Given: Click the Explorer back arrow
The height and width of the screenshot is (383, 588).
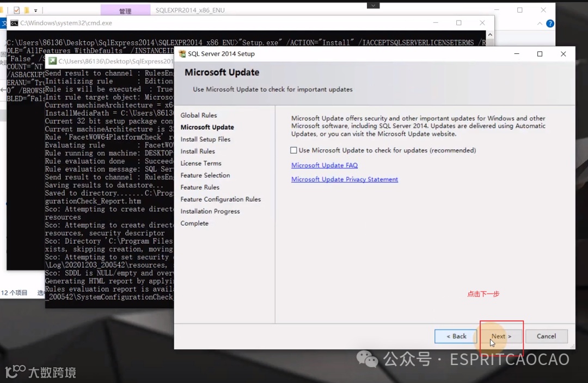Looking at the screenshot, I should point(3,90).
